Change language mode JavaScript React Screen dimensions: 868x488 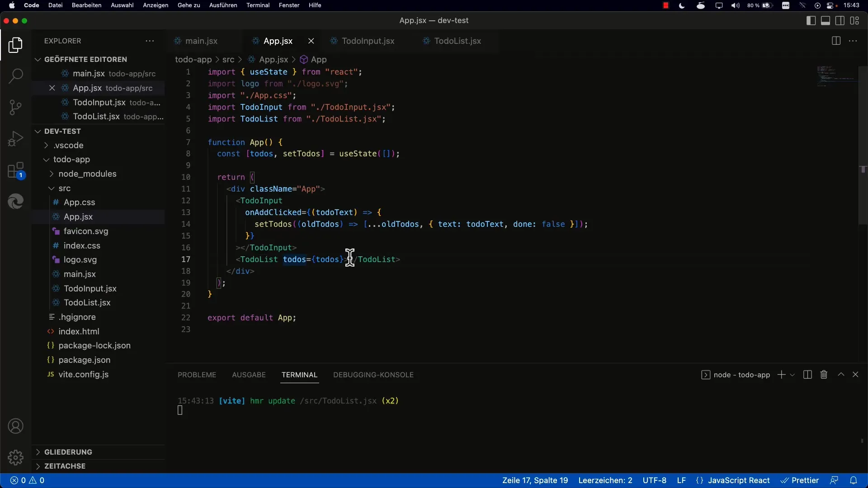(739, 480)
